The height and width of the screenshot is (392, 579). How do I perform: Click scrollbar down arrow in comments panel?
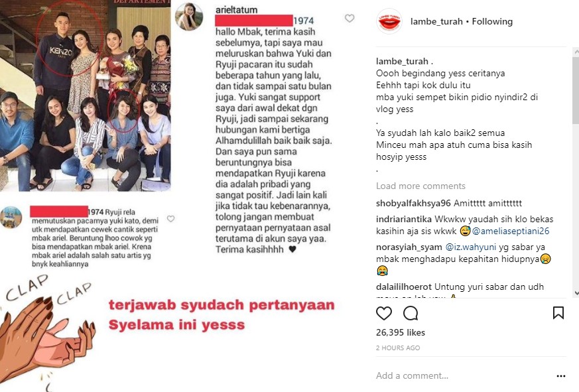576,293
